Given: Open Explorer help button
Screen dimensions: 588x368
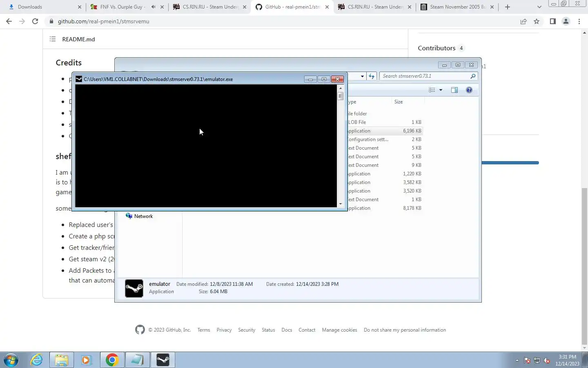Looking at the screenshot, I should coord(469,90).
